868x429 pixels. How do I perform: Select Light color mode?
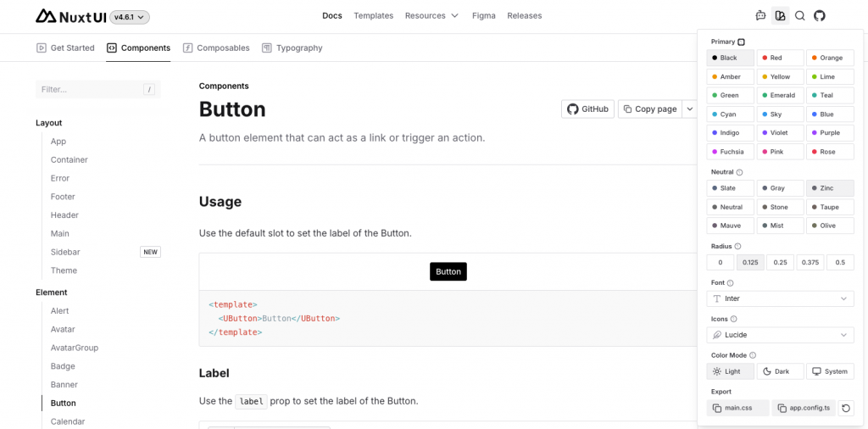point(730,371)
